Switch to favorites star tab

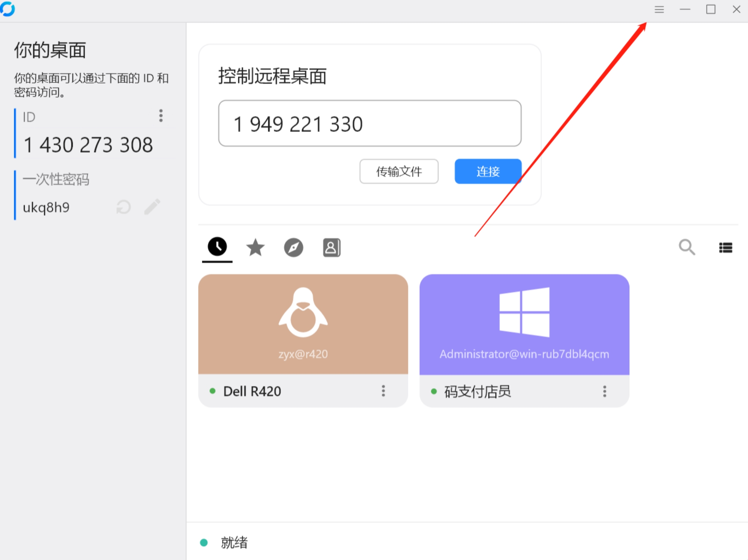coord(255,247)
